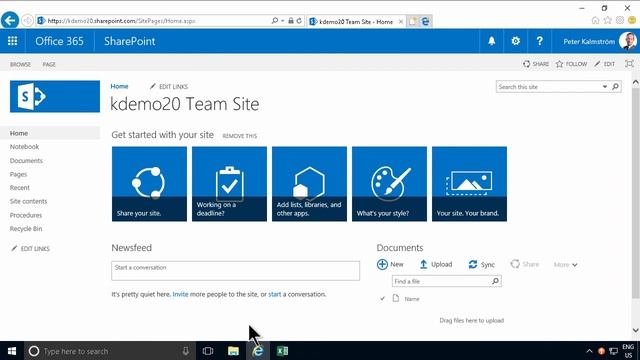Screen dimensions: 640x360
Task: Go to Home in the left navigation
Action: [x=19, y=133]
